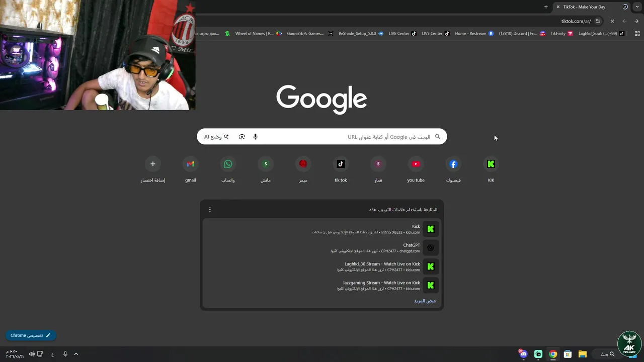Open lazzgaming Stream - Watch Live on Kick
The image size is (644, 362).
[x=322, y=285]
